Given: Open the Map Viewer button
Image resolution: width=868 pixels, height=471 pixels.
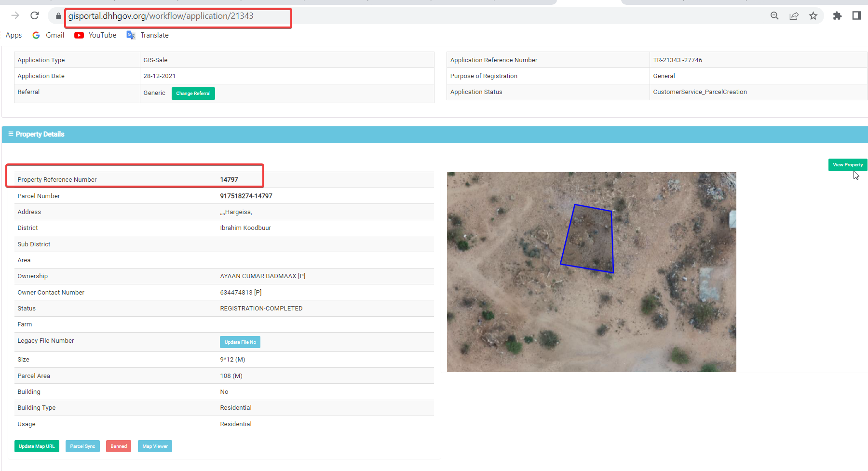Looking at the screenshot, I should pos(155,446).
